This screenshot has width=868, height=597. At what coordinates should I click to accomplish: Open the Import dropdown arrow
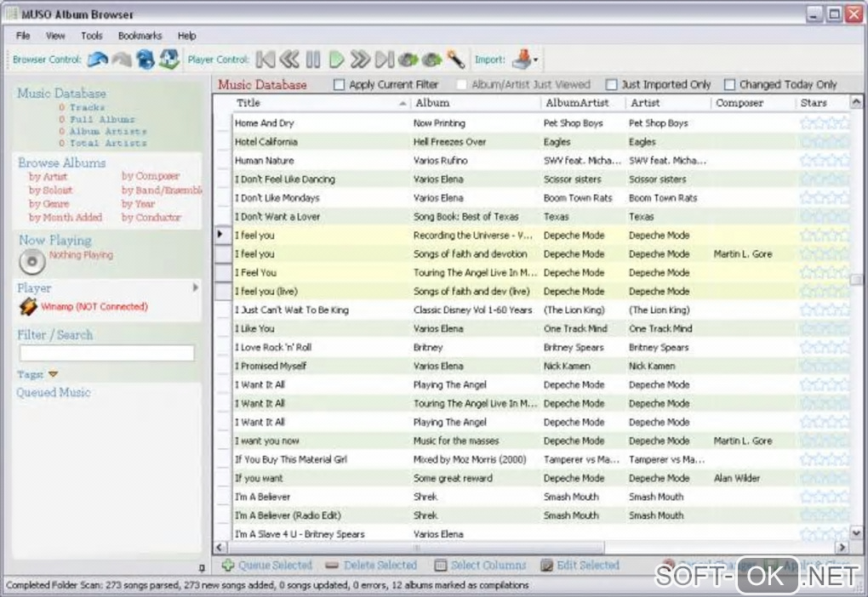pyautogui.click(x=536, y=60)
